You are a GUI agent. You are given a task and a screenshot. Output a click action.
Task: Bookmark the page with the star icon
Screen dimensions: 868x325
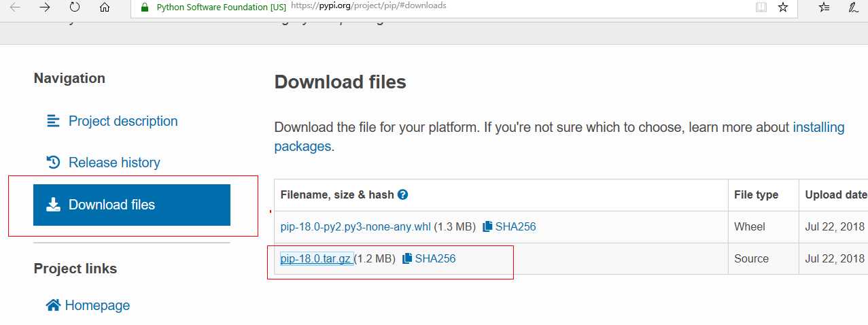coord(783,7)
